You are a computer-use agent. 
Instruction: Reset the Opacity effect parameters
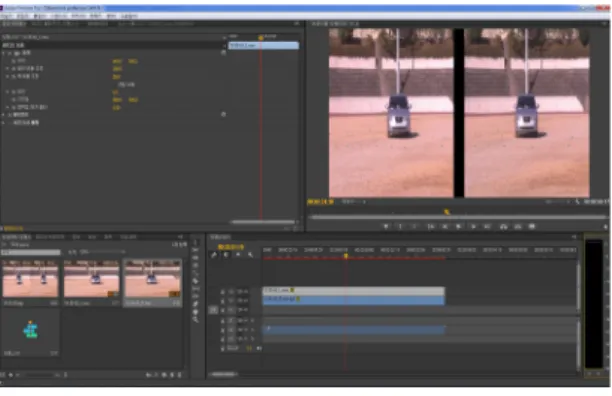pyautogui.click(x=223, y=114)
